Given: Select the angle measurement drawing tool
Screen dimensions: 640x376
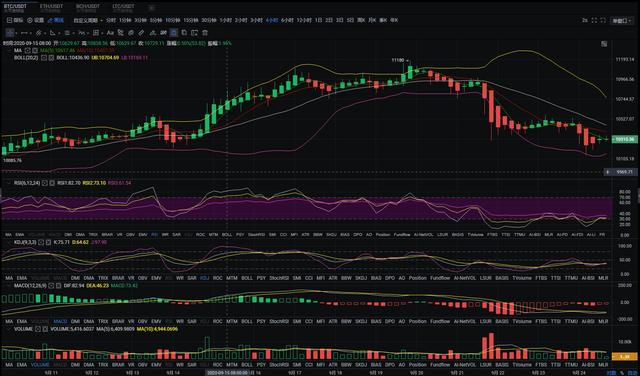Looking at the screenshot, I should (52, 33).
